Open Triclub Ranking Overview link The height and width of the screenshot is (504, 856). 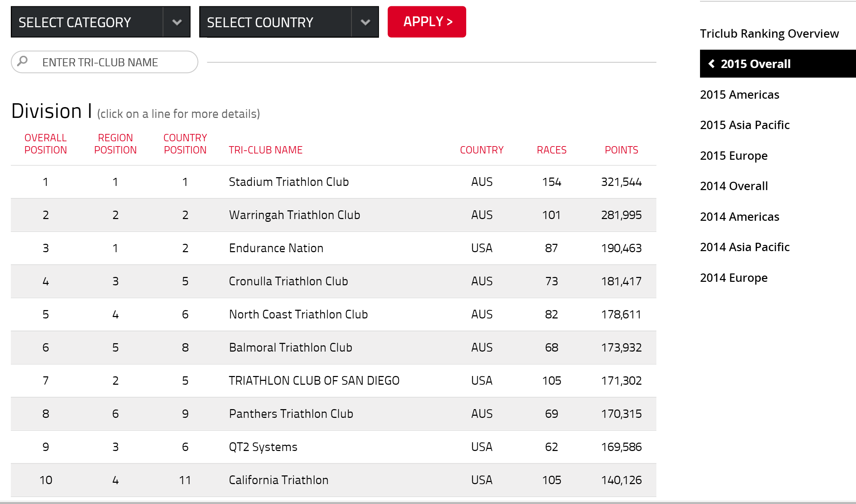pyautogui.click(x=769, y=33)
